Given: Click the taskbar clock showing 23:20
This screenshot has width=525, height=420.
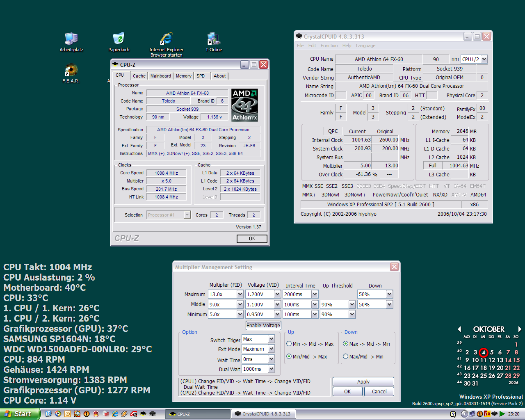Looking at the screenshot, I should click(514, 414).
